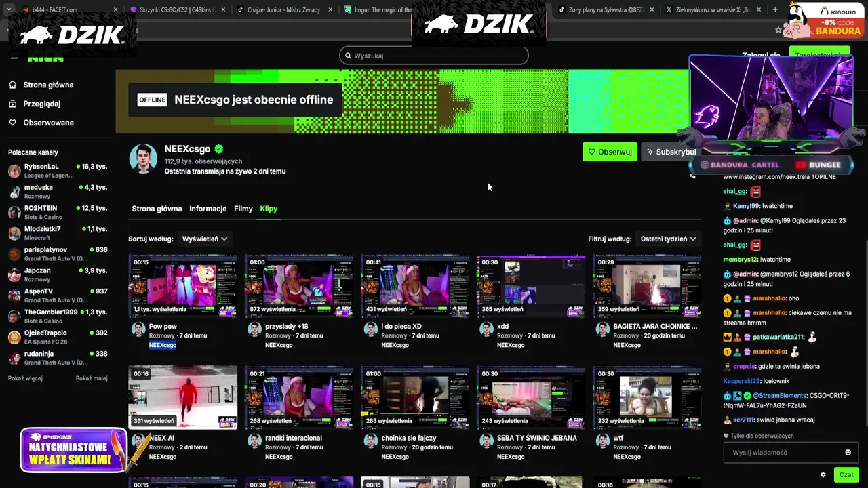Open the randki interacjonal clip title
868x488 pixels.
[294, 438]
